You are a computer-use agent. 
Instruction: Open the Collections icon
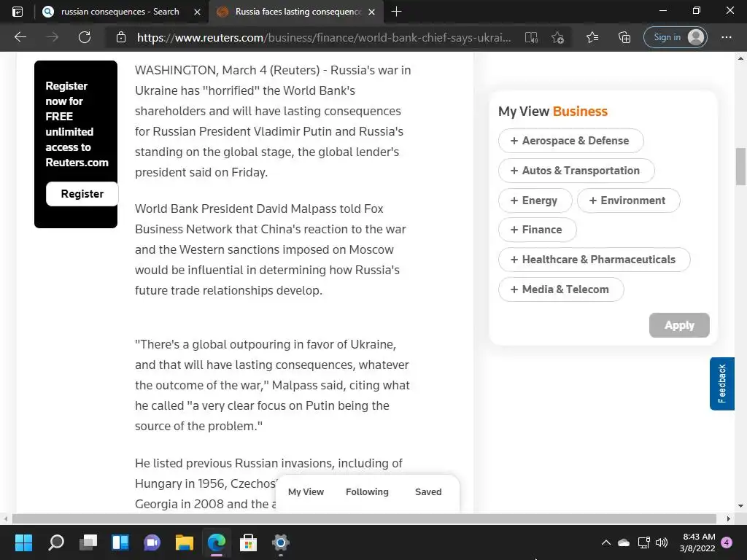624,37
